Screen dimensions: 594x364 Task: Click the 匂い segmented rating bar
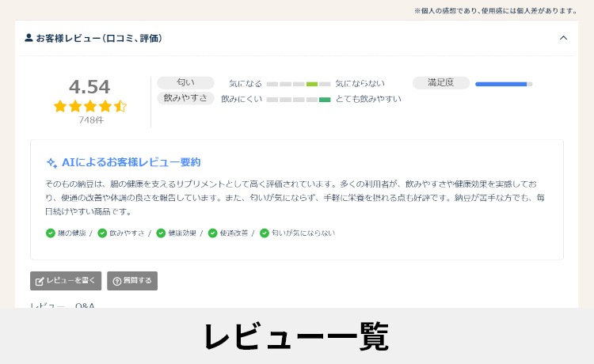coord(299,84)
